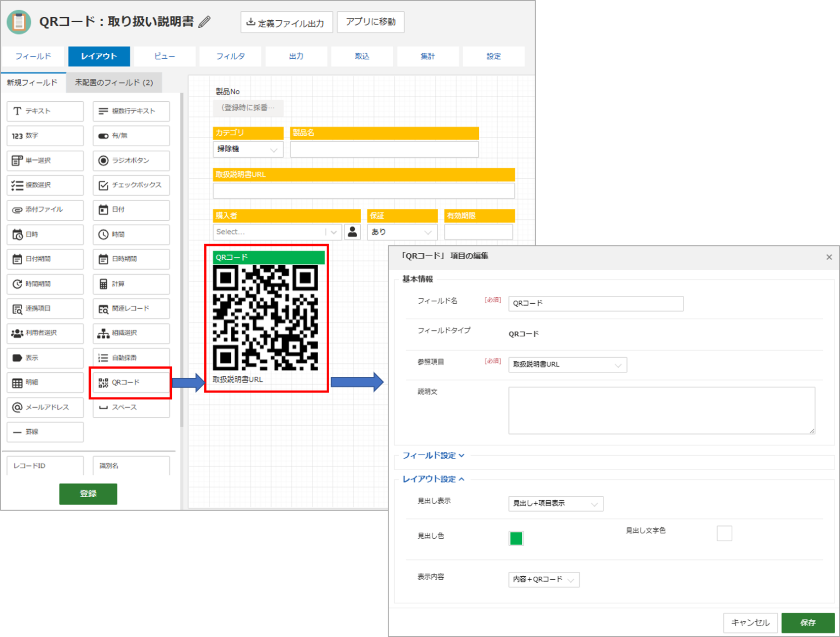
Task: Open the 保証 dropdown showing あり
Action: click(x=402, y=232)
